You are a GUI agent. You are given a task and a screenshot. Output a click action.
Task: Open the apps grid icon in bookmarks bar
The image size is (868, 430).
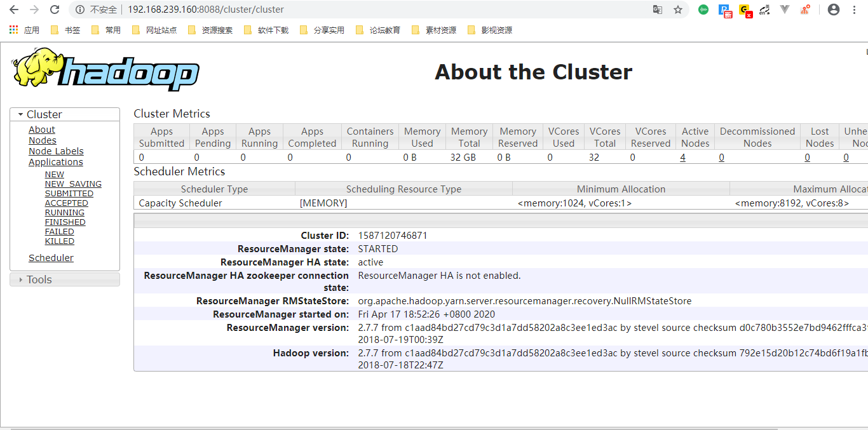point(13,30)
